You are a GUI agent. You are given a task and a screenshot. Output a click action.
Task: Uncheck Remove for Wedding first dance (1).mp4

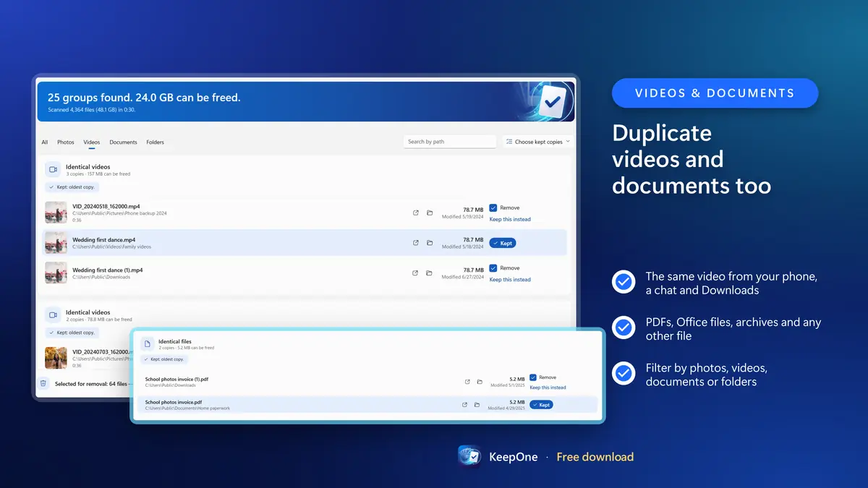493,268
